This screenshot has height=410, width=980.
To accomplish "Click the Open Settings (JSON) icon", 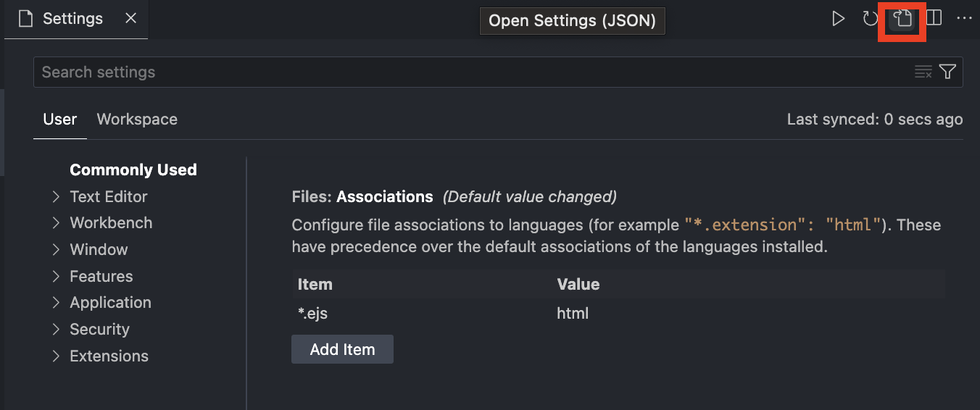I will (902, 19).
